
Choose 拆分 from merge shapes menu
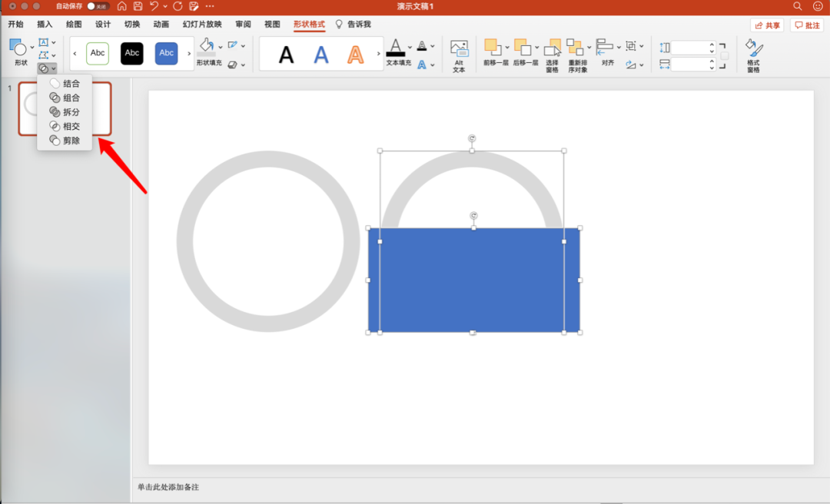(x=65, y=111)
